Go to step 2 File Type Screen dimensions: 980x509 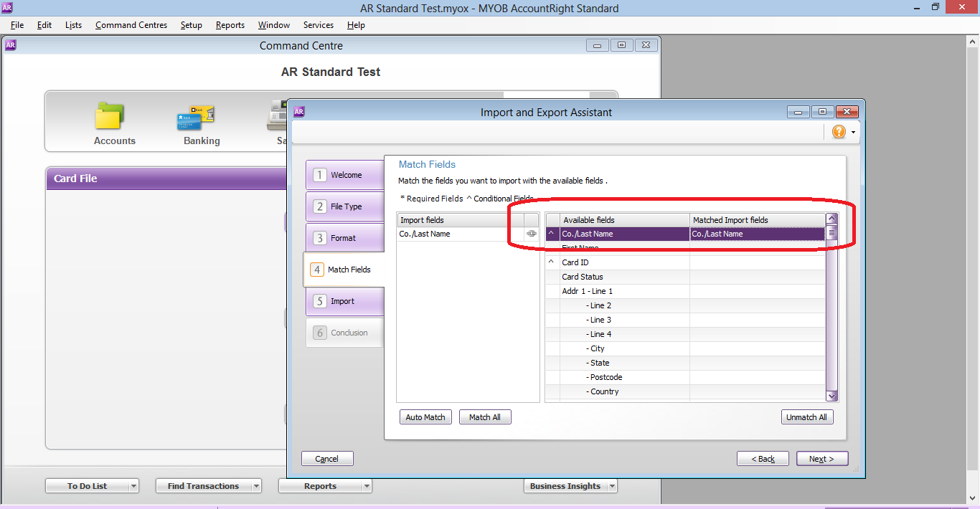tap(345, 206)
